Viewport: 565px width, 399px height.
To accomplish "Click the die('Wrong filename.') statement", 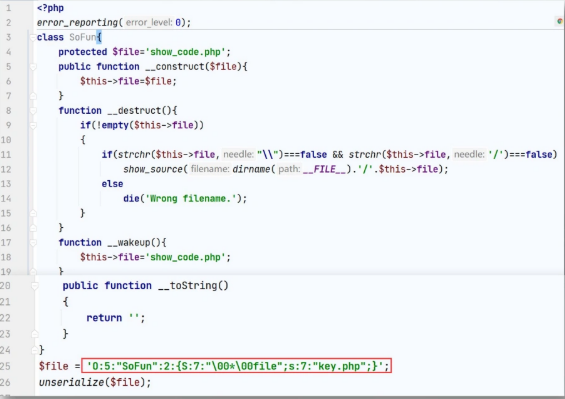I will point(185,199).
